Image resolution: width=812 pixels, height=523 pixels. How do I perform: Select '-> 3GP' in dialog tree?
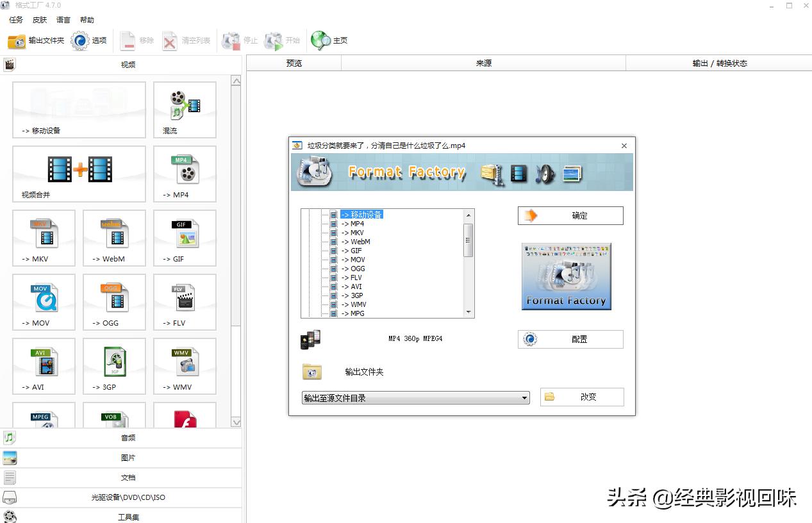(x=352, y=295)
